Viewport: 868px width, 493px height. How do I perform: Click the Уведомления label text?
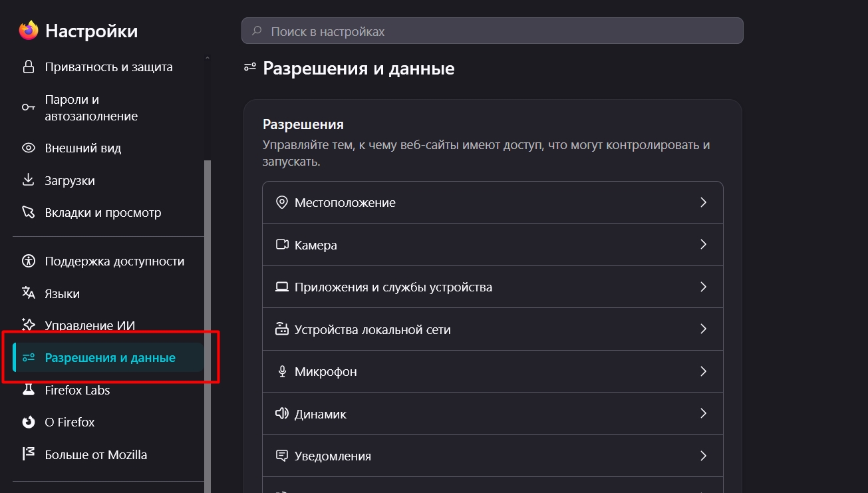point(333,456)
